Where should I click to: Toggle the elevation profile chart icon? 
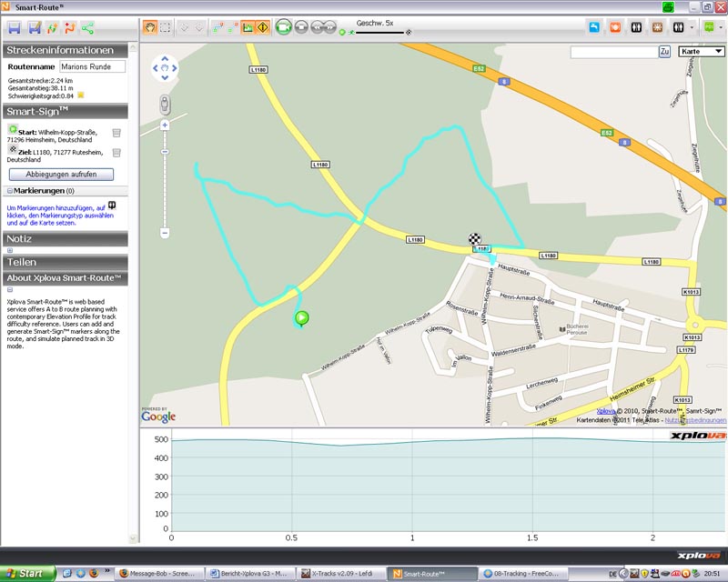click(x=248, y=28)
